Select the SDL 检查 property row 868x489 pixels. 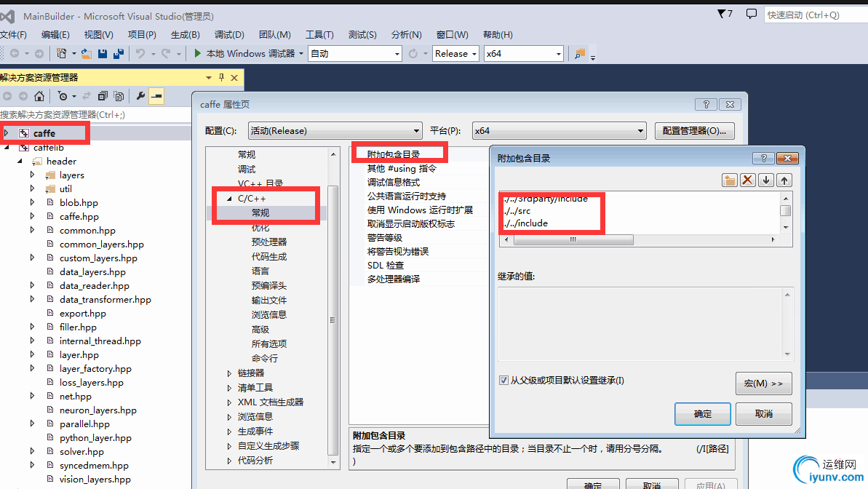(386, 266)
